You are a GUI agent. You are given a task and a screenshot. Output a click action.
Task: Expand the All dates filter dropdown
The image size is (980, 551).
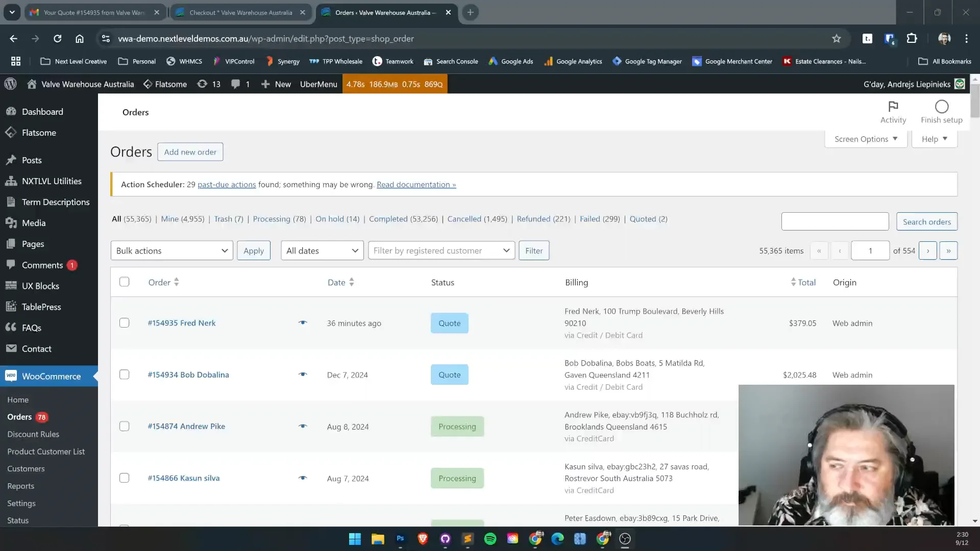[322, 251]
